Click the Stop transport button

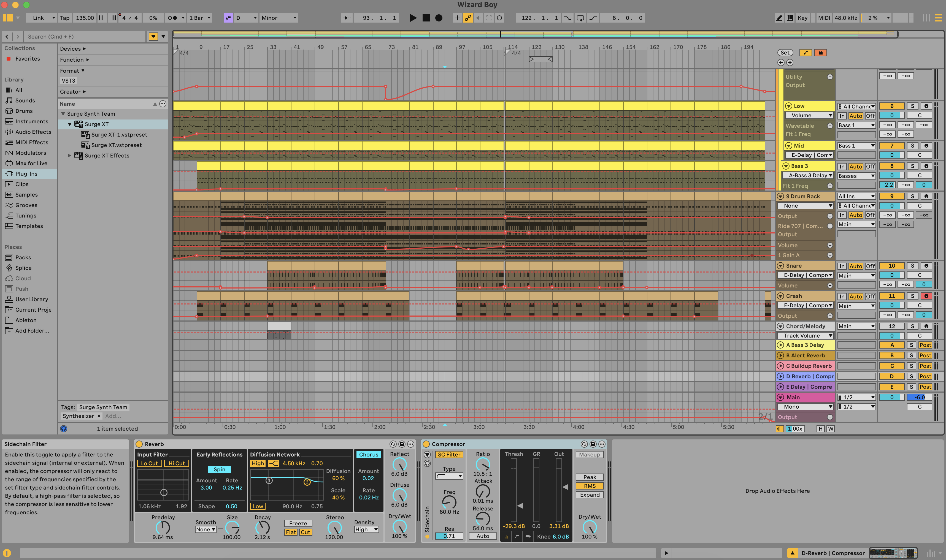(x=426, y=18)
